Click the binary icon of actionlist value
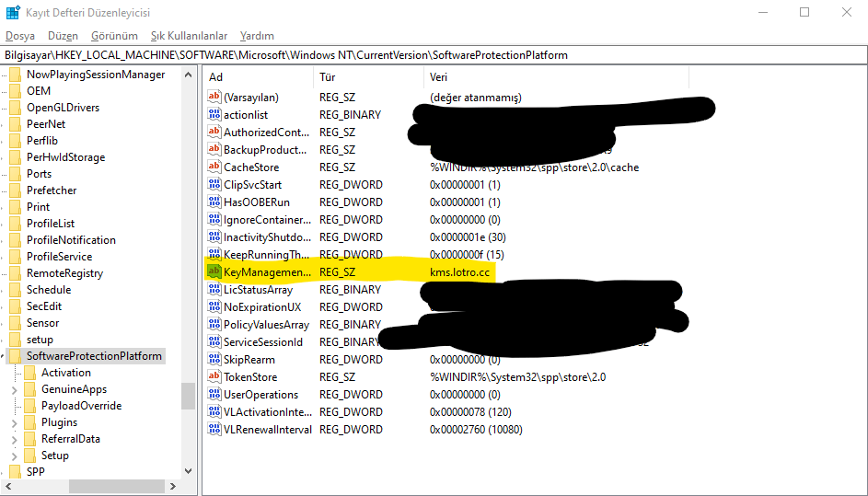The height and width of the screenshot is (496, 868). [214, 115]
